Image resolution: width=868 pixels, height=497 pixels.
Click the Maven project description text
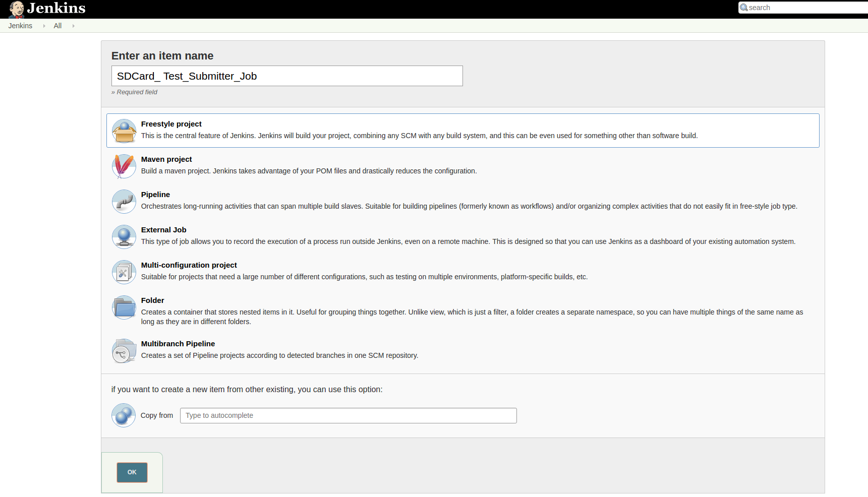point(309,171)
